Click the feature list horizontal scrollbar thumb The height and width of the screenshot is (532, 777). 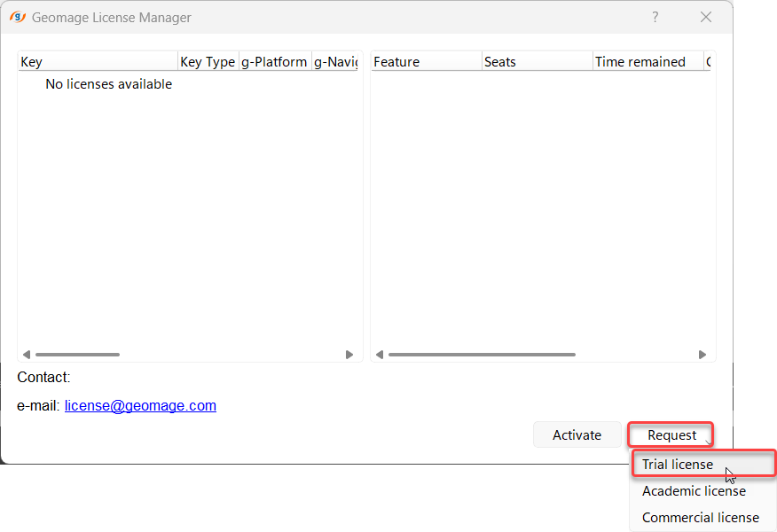(x=482, y=355)
